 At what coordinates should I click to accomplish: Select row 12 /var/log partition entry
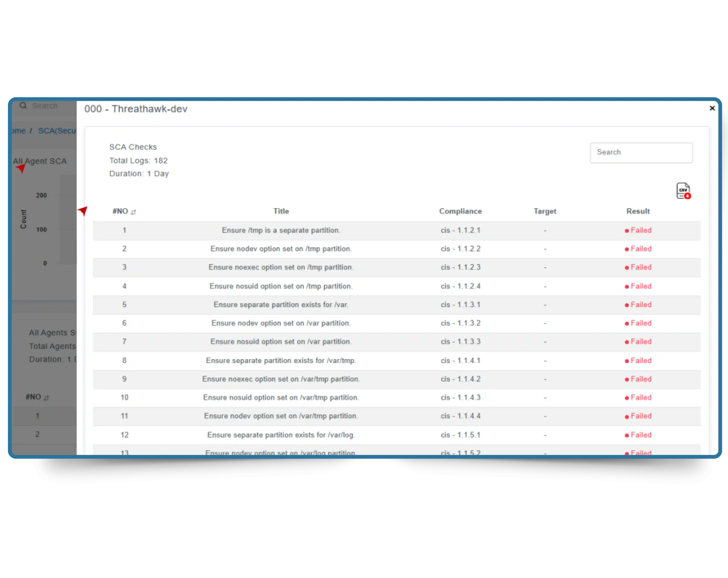[x=281, y=435]
